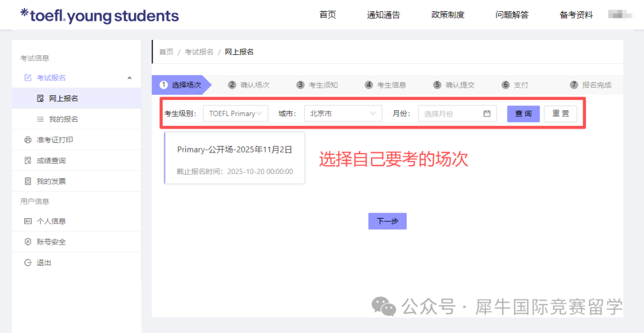The height and width of the screenshot is (333, 644).
Task: Click 考试报名 in the breadcrumb
Action: tap(199, 52)
